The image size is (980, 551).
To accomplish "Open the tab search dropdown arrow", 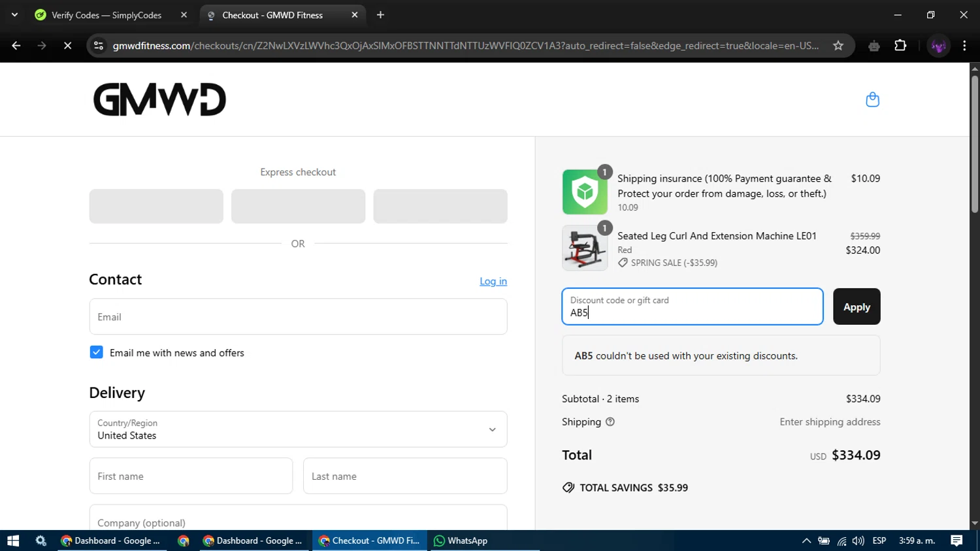I will coord(14,14).
